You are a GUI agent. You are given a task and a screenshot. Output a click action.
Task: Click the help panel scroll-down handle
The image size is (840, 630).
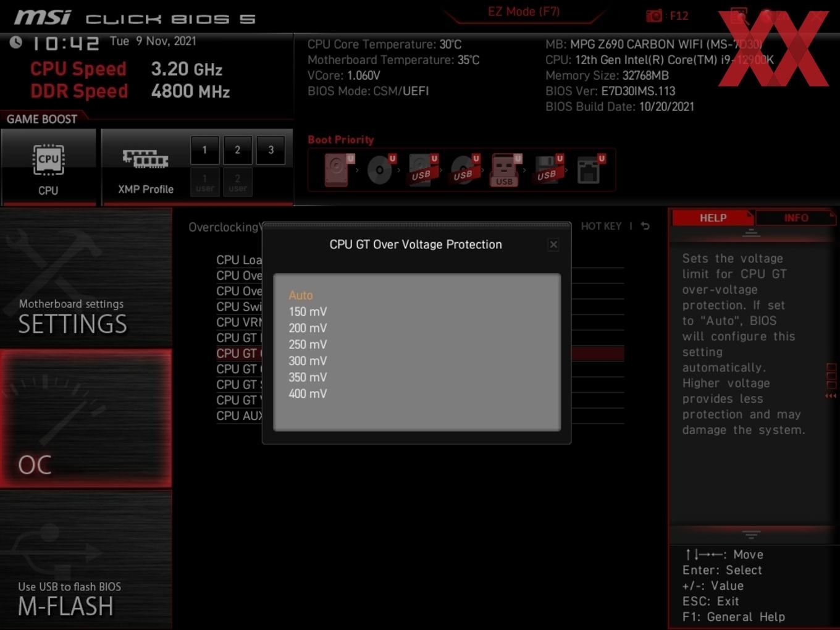pyautogui.click(x=751, y=534)
